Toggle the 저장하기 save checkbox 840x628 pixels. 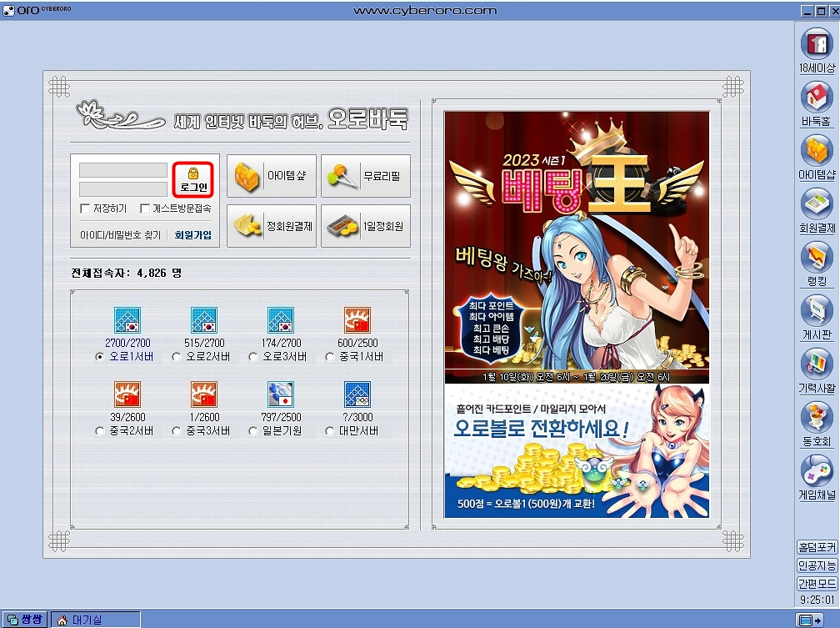pyautogui.click(x=85, y=208)
